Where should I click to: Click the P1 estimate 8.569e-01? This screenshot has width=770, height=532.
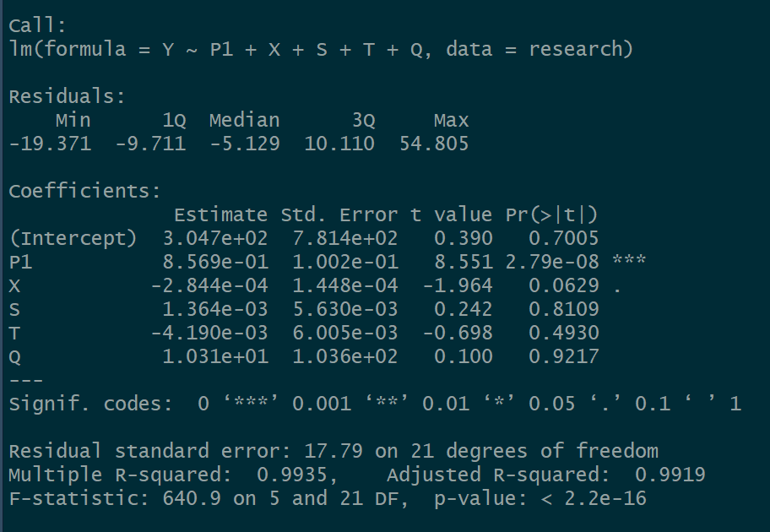pos(215,263)
